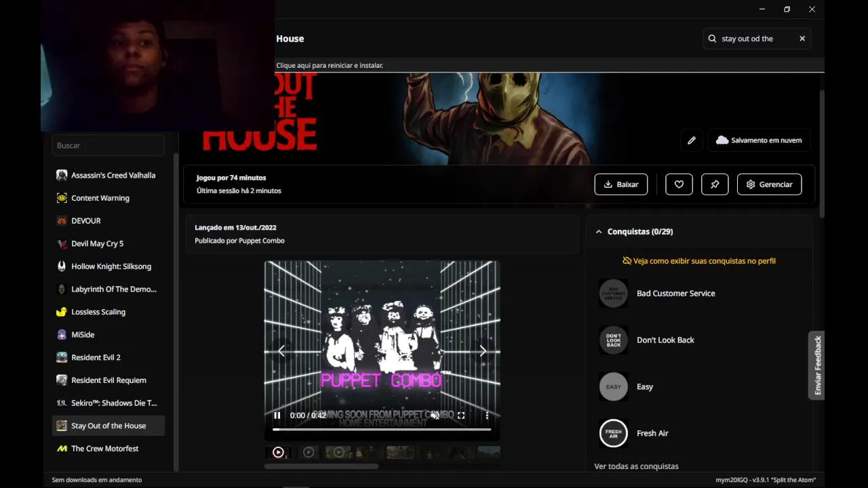
Task: Click the Fresh Air achievement label
Action: point(652,434)
